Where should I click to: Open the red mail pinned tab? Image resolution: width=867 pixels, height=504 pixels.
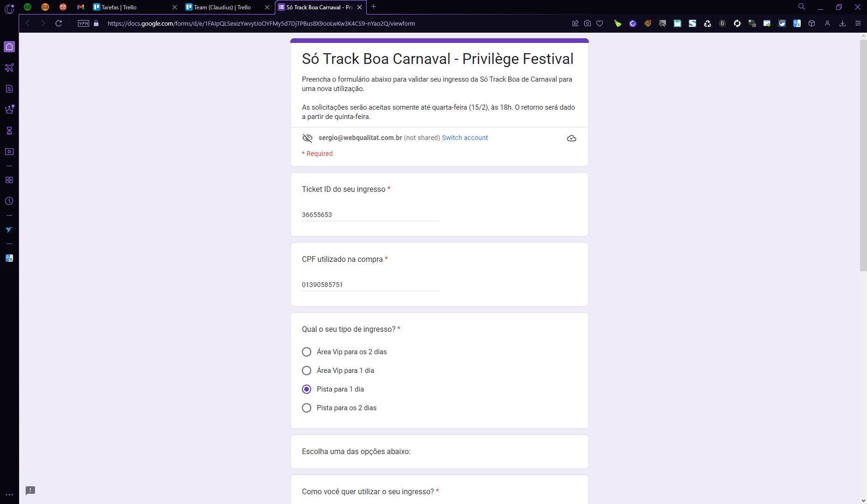tap(63, 7)
